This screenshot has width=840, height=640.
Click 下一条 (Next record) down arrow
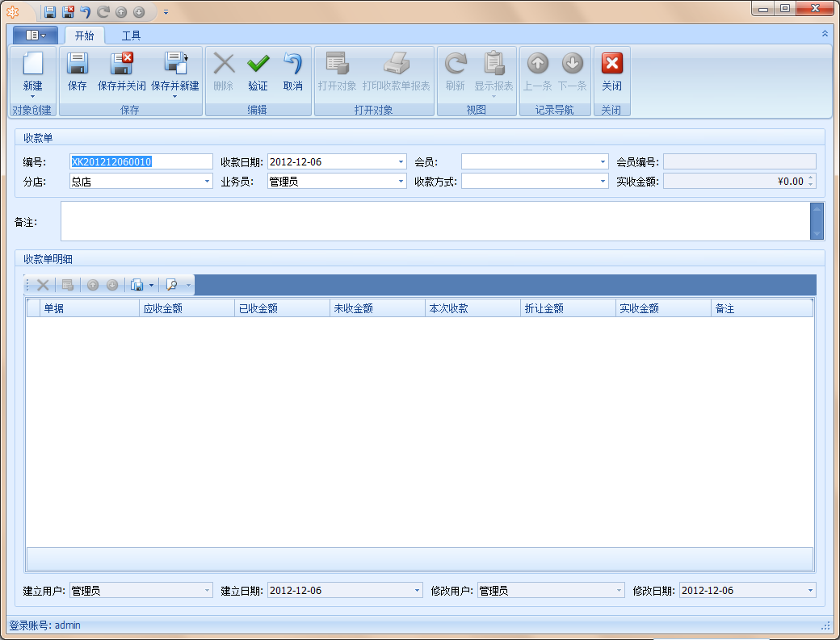point(572,63)
